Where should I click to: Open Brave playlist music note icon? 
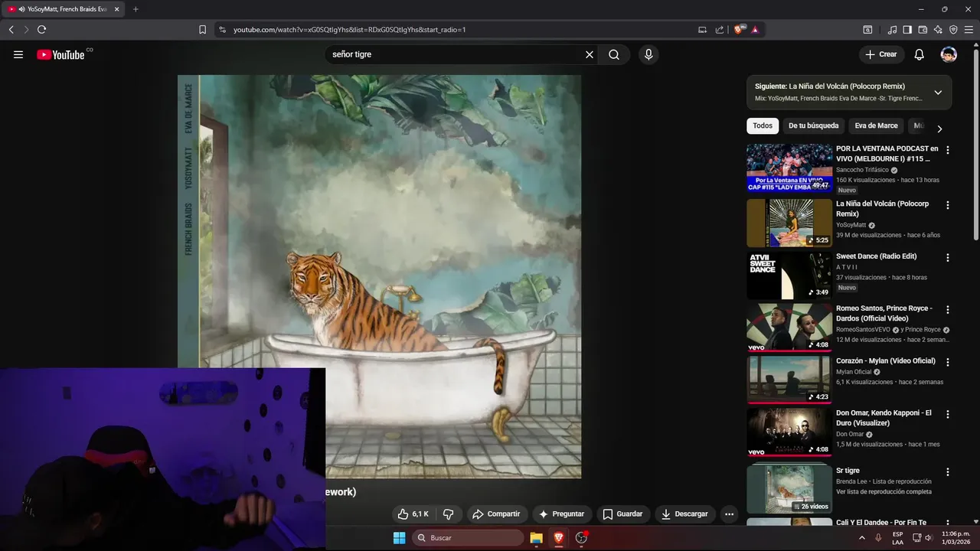pos(892,29)
